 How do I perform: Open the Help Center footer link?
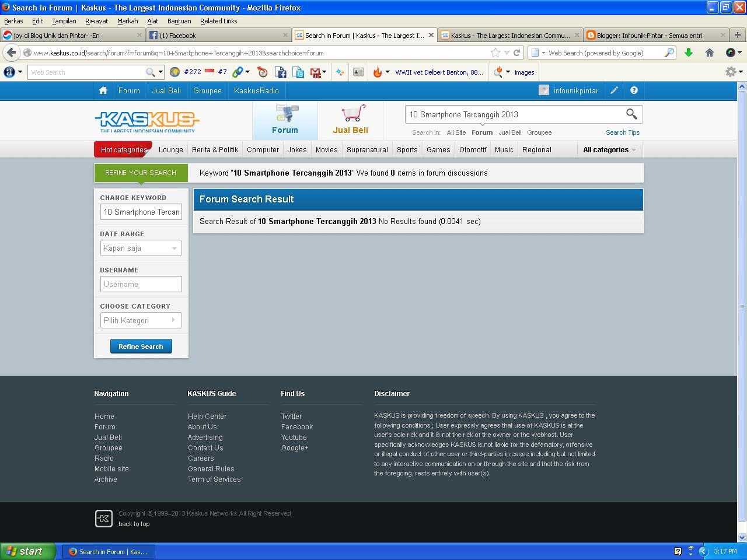[x=207, y=416]
